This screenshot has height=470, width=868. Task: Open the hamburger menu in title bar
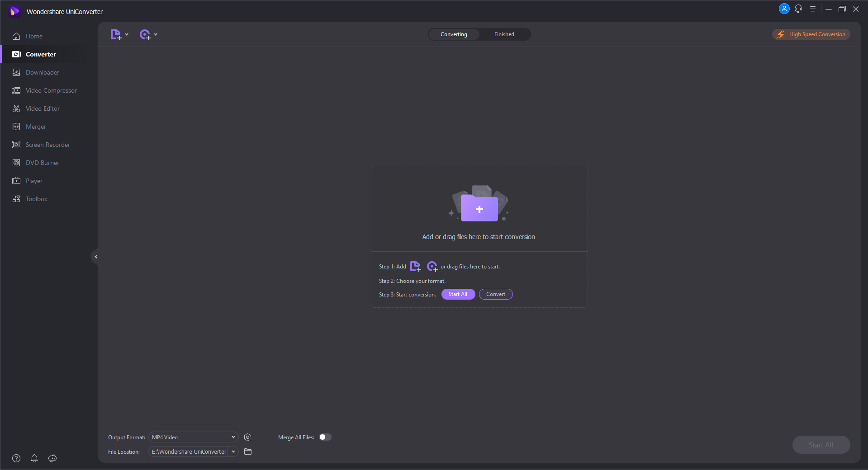[813, 9]
